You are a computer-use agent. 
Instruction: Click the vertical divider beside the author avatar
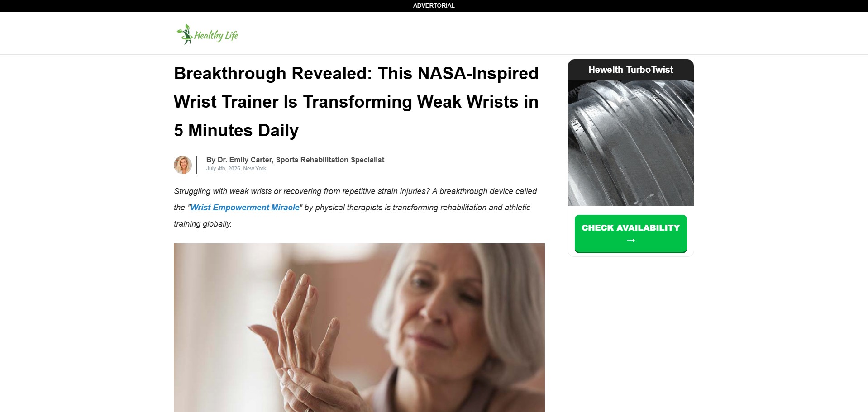click(197, 165)
